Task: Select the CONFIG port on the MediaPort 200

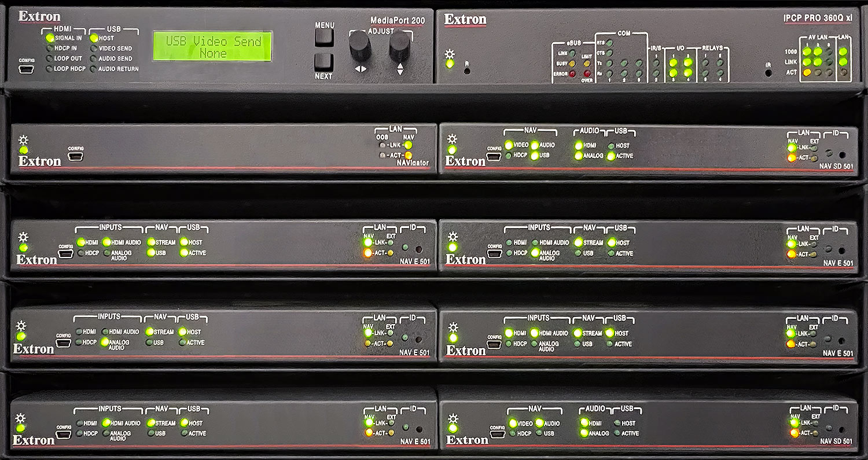Action: pyautogui.click(x=25, y=69)
